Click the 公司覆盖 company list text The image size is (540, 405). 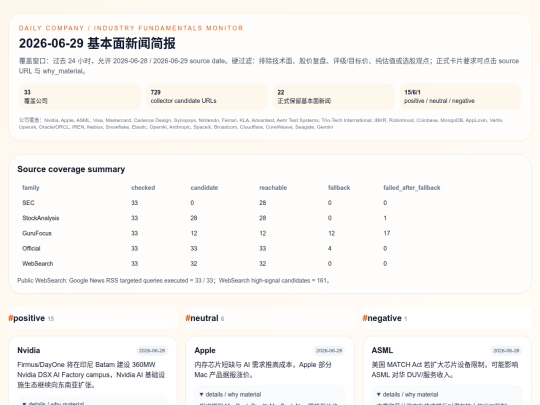tap(261, 124)
